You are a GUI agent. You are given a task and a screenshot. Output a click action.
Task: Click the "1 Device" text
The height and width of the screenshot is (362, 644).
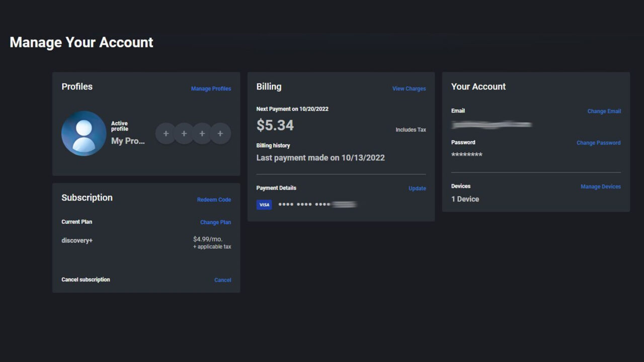pyautogui.click(x=465, y=199)
